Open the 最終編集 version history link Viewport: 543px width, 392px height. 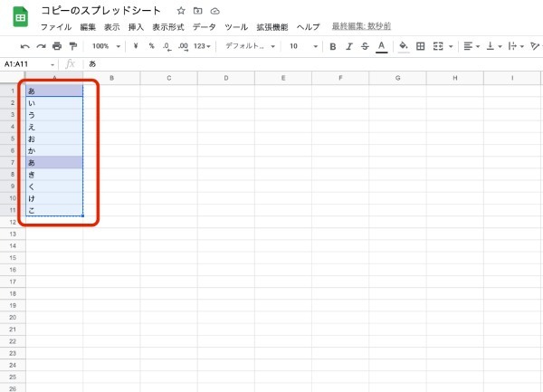[361, 26]
